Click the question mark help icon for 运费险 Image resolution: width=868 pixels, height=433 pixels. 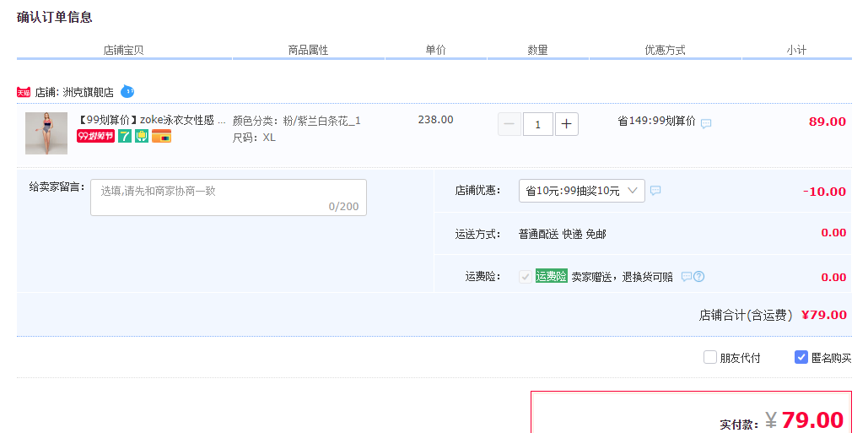tap(699, 276)
